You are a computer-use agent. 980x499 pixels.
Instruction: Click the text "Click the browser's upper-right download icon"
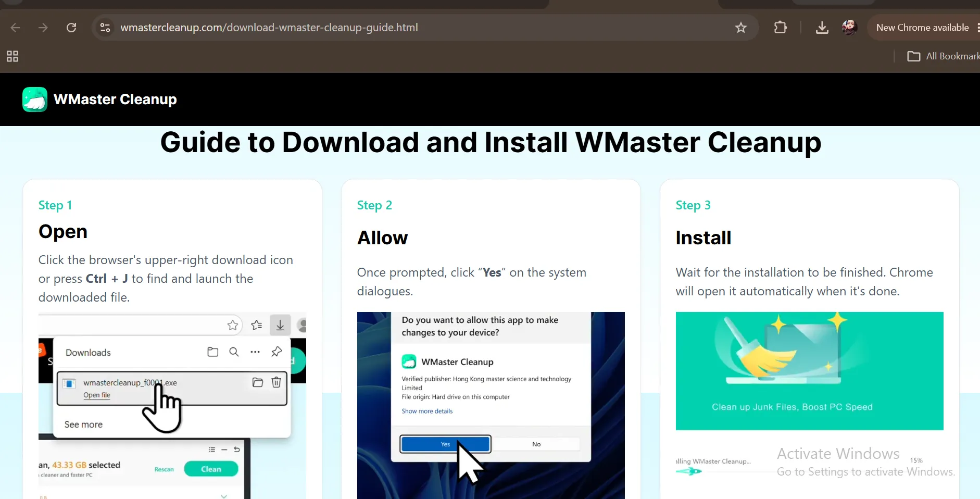pyautogui.click(x=166, y=260)
